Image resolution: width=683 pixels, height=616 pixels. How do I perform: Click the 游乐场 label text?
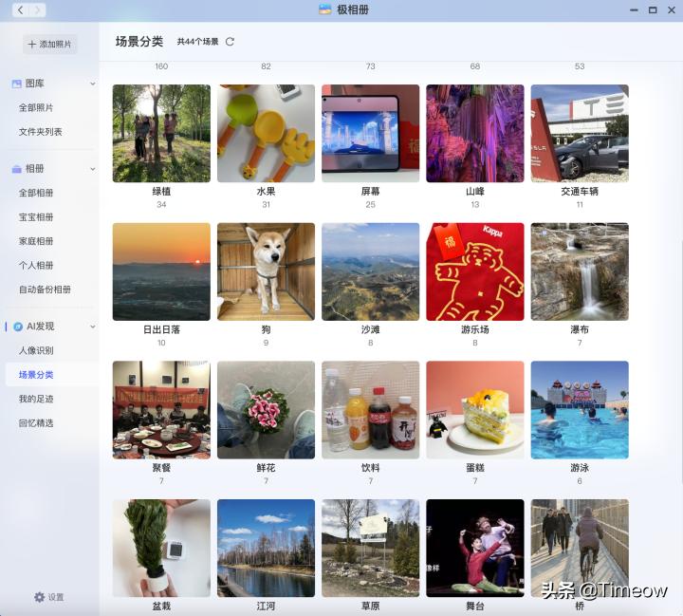pos(475,329)
